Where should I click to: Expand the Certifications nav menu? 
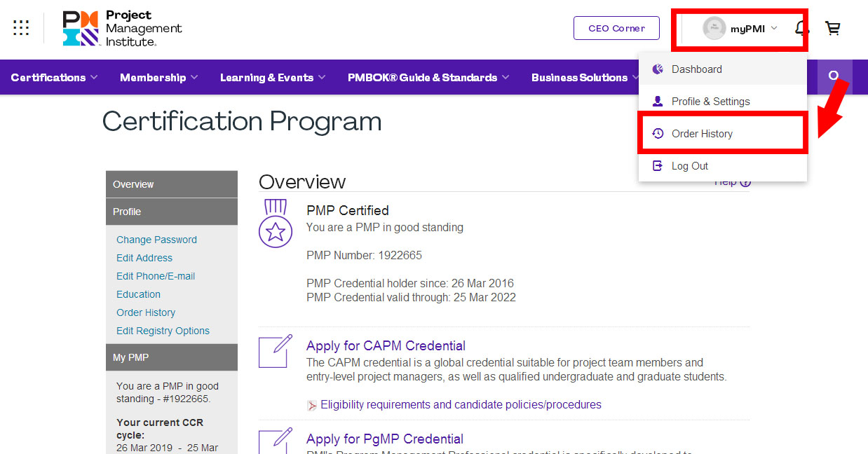[x=54, y=78]
